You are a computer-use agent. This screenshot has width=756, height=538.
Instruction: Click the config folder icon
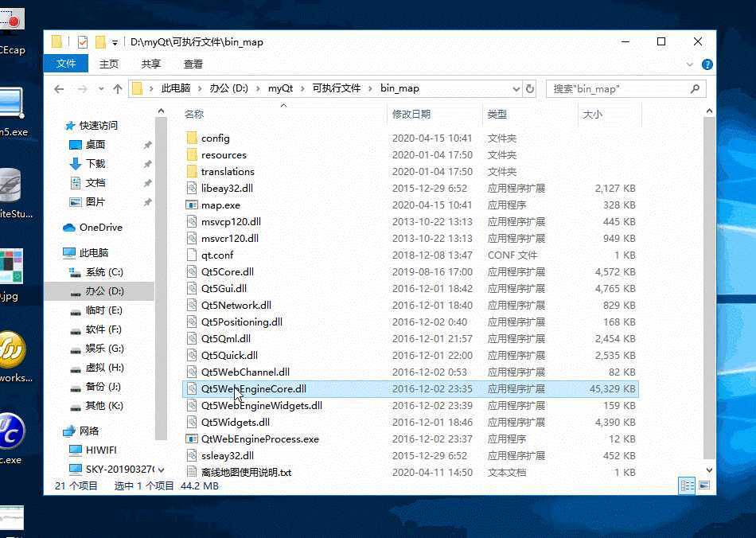pyautogui.click(x=192, y=138)
